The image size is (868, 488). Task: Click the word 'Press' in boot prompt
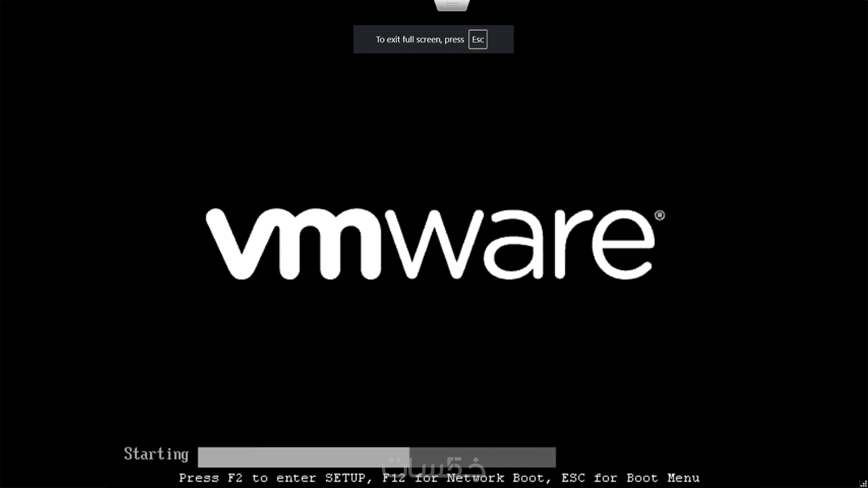click(x=198, y=478)
